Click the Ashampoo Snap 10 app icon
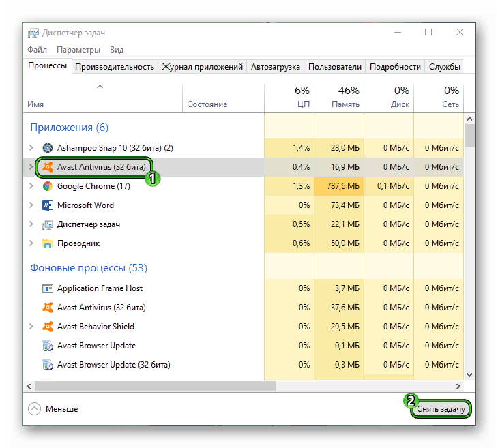Viewport: 498px width, 448px height. coord(48,148)
